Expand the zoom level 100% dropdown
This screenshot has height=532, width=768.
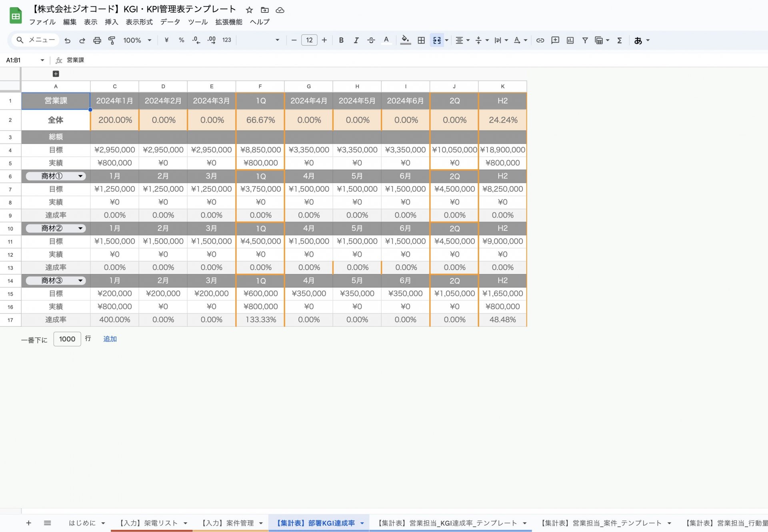tap(149, 40)
